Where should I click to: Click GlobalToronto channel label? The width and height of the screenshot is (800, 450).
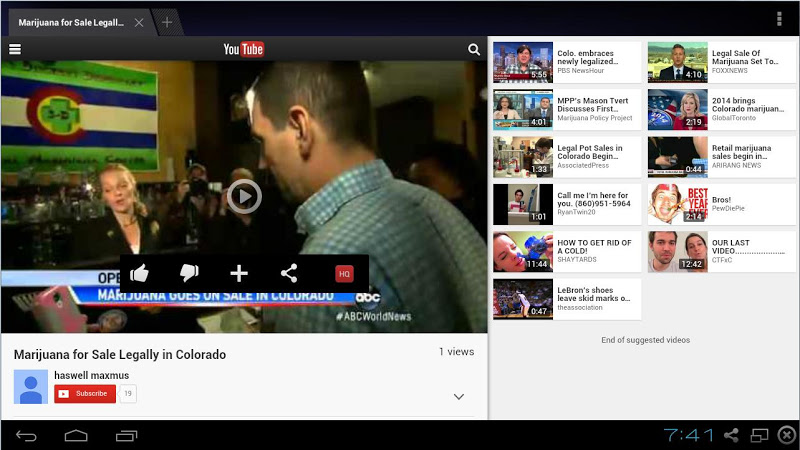tap(734, 118)
